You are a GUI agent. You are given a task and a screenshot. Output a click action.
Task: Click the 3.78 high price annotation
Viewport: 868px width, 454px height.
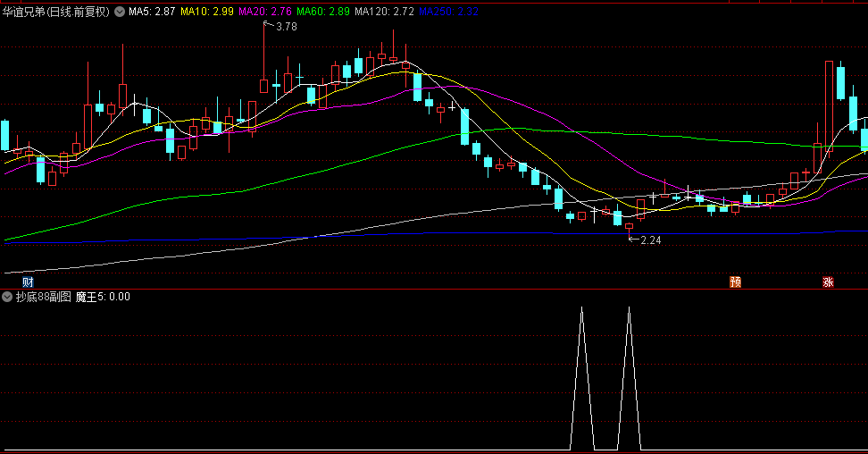pyautogui.click(x=286, y=27)
